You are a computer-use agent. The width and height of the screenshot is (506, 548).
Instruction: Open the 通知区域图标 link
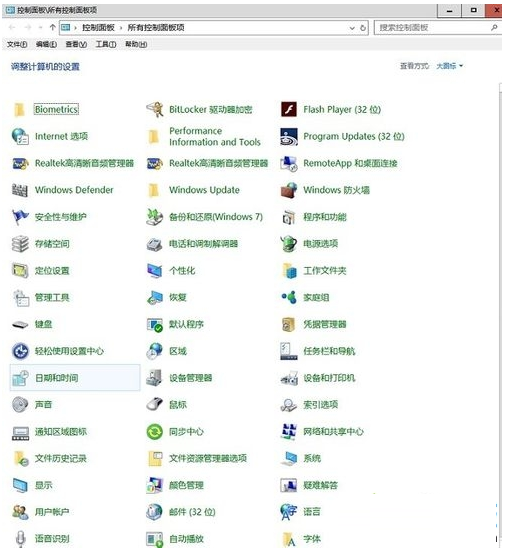point(60,432)
